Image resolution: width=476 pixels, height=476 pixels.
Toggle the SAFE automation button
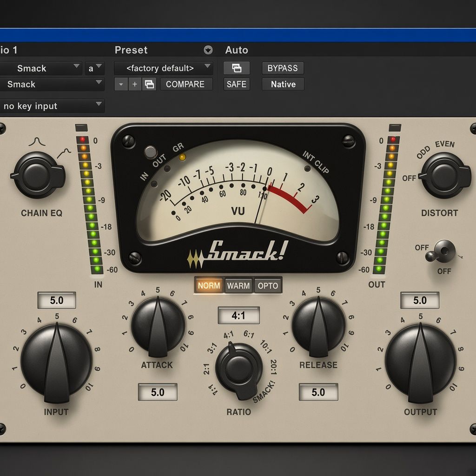click(237, 84)
